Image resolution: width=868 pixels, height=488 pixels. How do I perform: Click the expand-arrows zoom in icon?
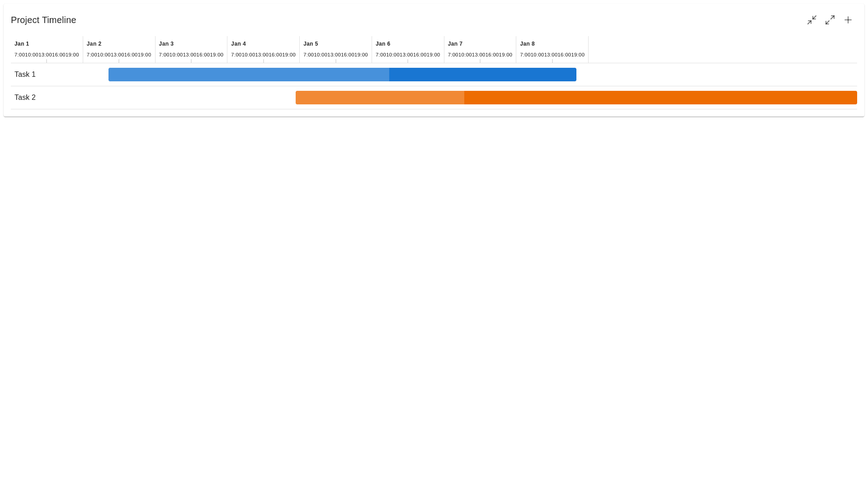[830, 20]
